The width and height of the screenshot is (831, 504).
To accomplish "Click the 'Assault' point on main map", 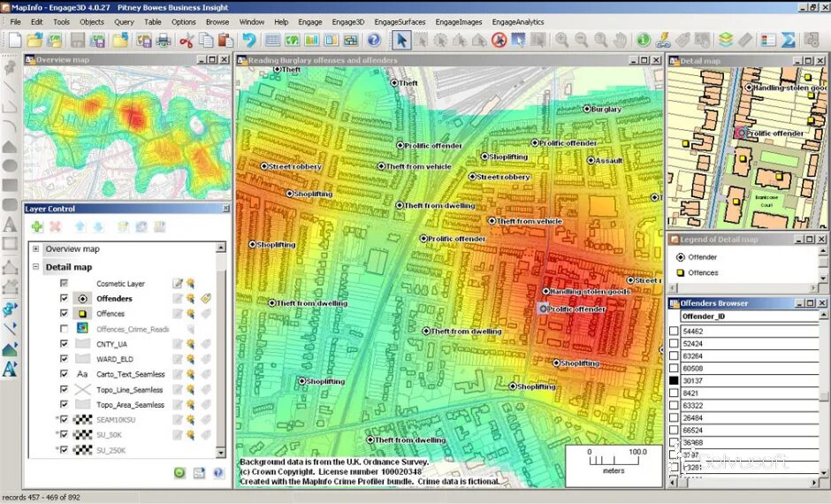I will click(x=591, y=160).
